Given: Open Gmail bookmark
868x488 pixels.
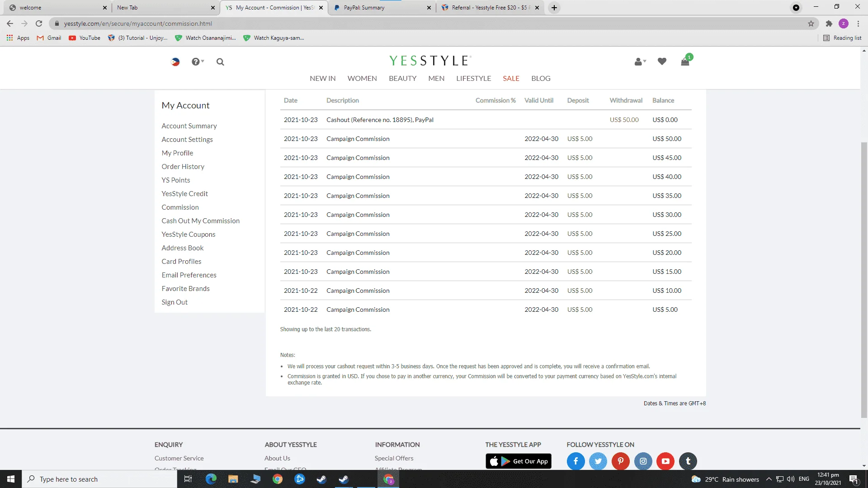Looking at the screenshot, I should 49,38.
